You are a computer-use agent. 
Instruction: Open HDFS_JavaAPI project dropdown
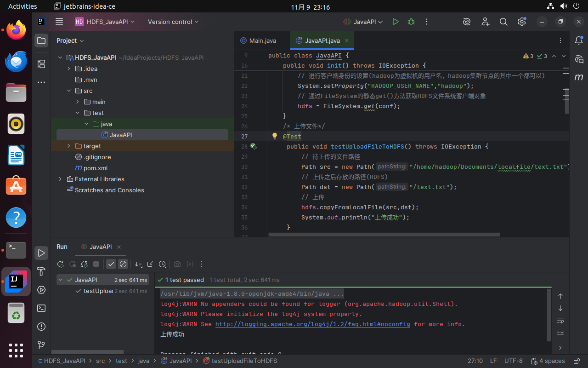coord(105,22)
